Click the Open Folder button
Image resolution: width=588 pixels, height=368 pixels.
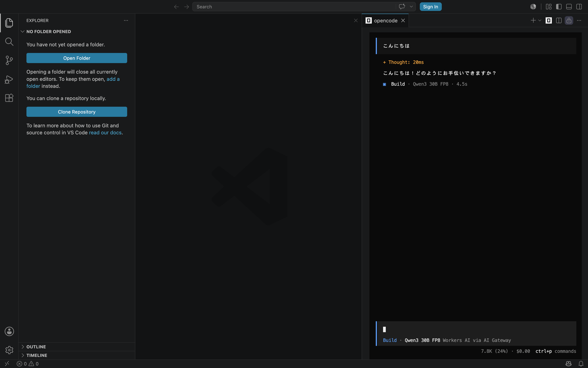pos(77,58)
